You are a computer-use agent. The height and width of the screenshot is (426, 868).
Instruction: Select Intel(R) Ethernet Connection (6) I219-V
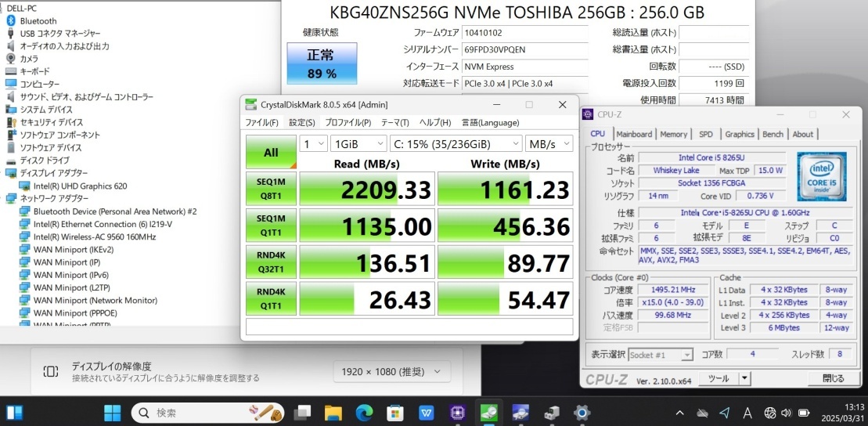(x=103, y=224)
